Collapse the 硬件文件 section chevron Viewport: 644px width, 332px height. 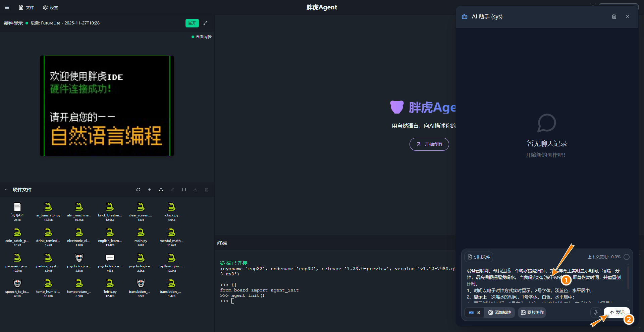tap(6, 190)
